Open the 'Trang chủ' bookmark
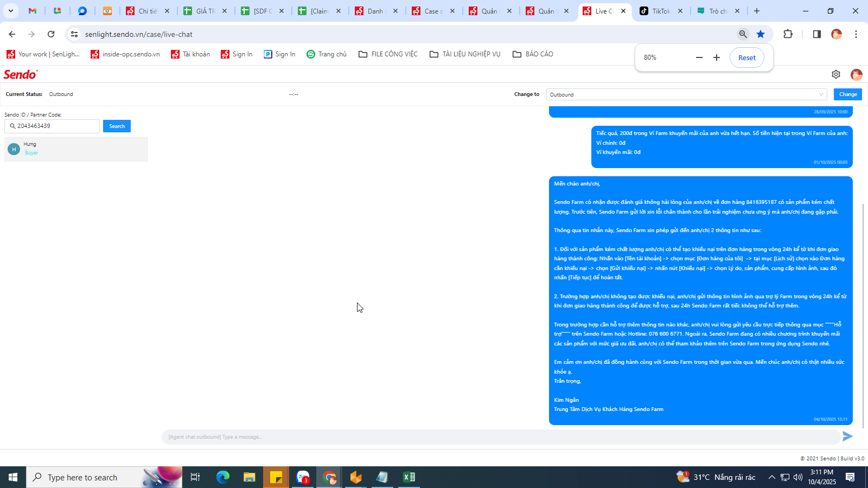 tap(327, 54)
